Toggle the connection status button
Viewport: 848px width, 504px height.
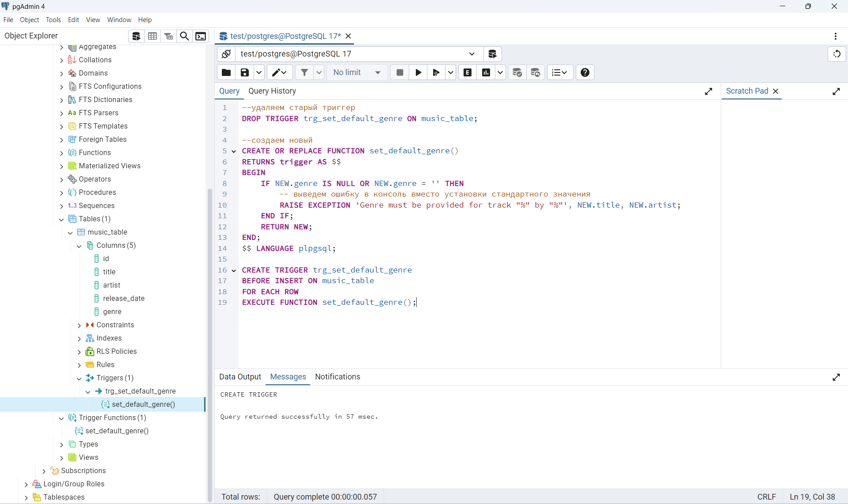coord(226,54)
